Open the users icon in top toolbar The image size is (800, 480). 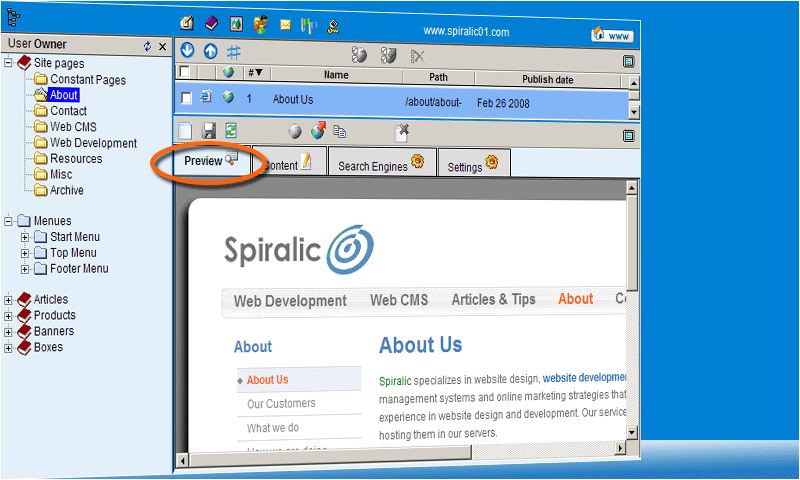click(x=261, y=24)
